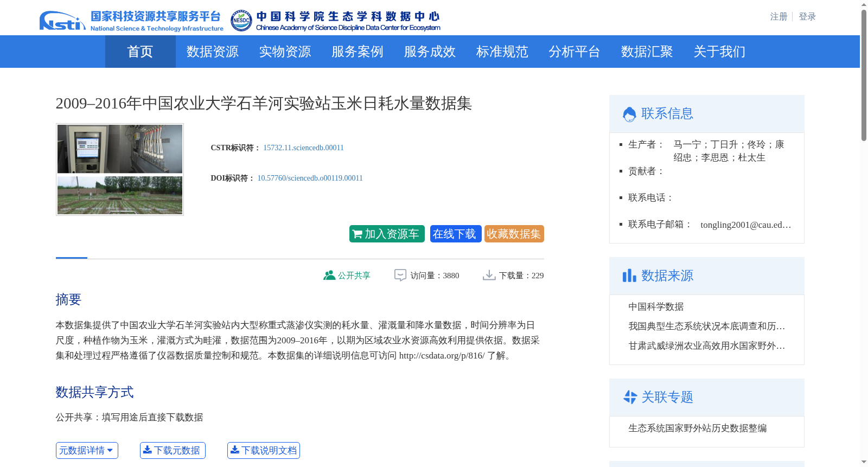Viewport: 868px width, 467px height.
Task: Click the contact email tongling2001@cau.ed…
Action: [746, 225]
